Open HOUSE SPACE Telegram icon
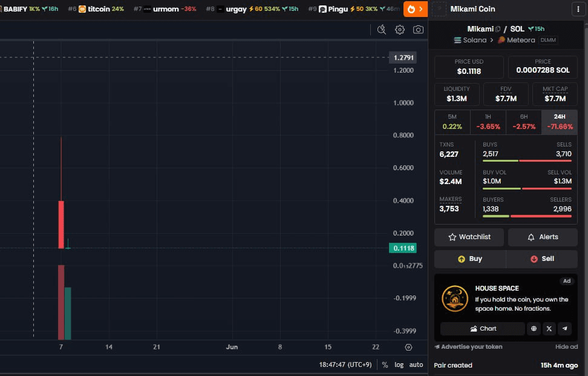The image size is (588, 376). (x=565, y=329)
